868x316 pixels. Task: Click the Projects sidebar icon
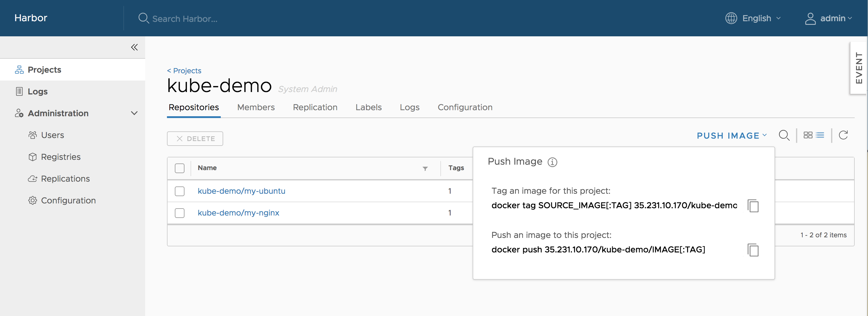coord(19,70)
